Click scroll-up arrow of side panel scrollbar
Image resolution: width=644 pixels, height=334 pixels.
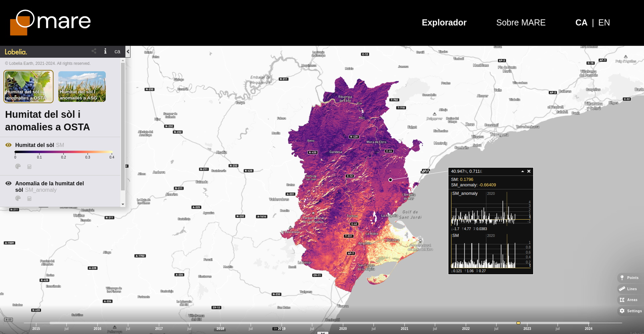123,60
